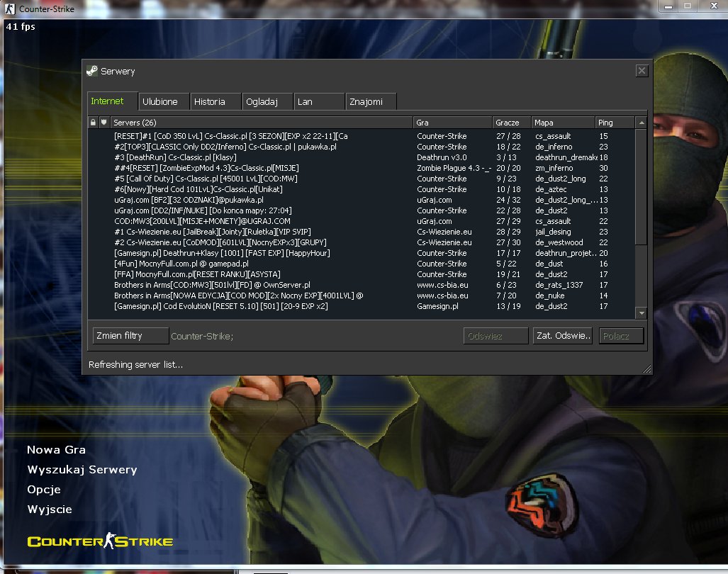Switch to the Ogladaj tab
Image resolution: width=728 pixels, height=574 pixels.
pos(267,101)
